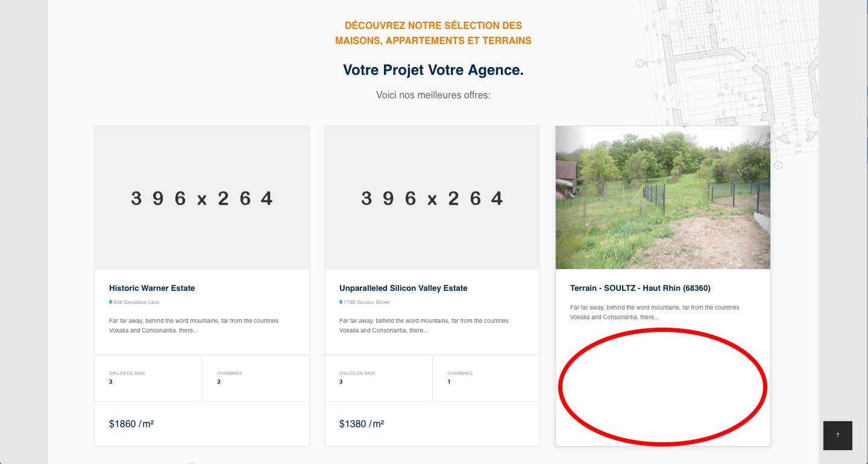Viewport: 868px width, 464px height.
Task: Click the location pin beside 698 Geraldine Lane
Action: point(110,302)
